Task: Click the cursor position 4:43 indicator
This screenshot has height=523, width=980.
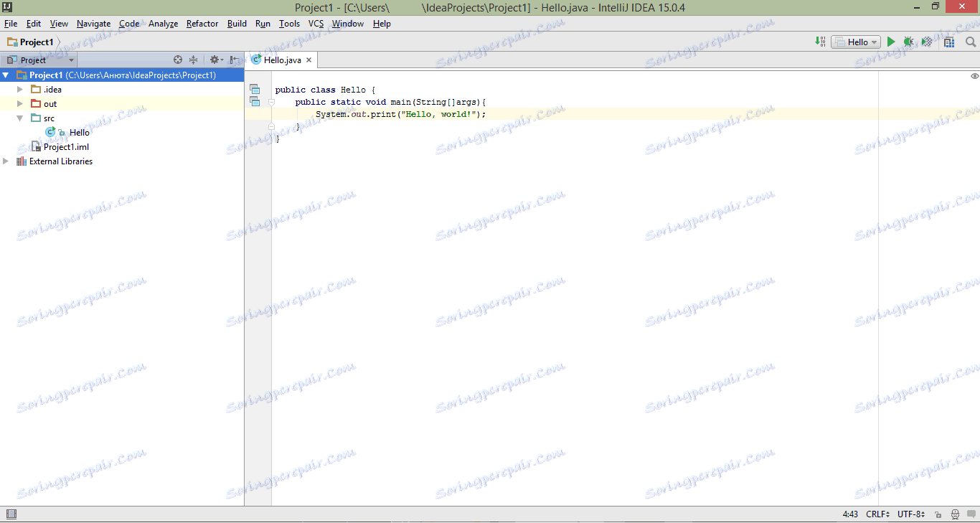Action: point(850,514)
